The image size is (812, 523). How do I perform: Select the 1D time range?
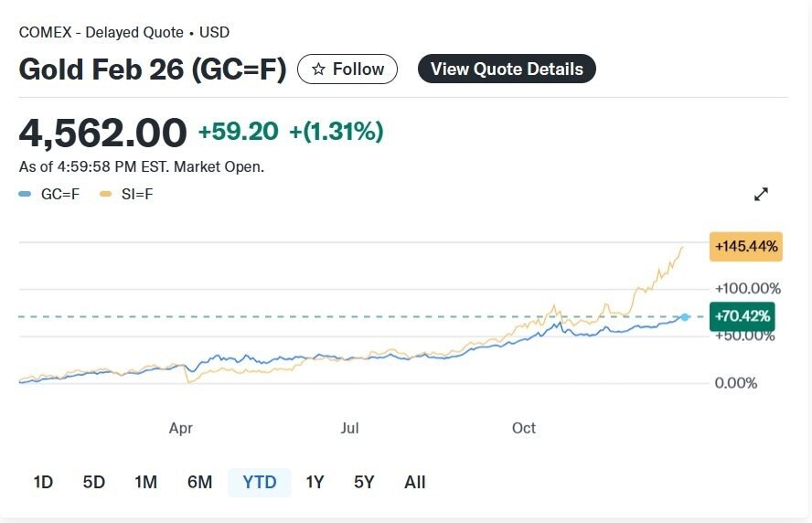[43, 482]
